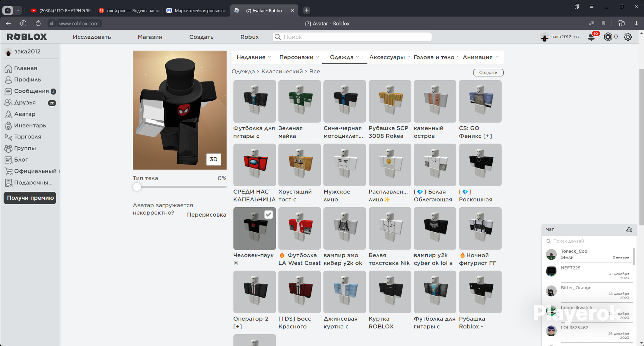Switch to the Yandex search browser tab
This screenshot has height=346, width=644.
[129, 11]
